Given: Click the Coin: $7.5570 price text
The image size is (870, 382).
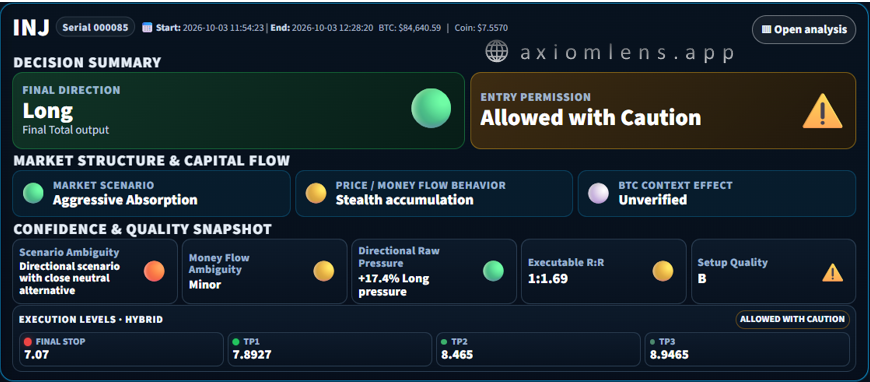Looking at the screenshot, I should pos(481,28).
